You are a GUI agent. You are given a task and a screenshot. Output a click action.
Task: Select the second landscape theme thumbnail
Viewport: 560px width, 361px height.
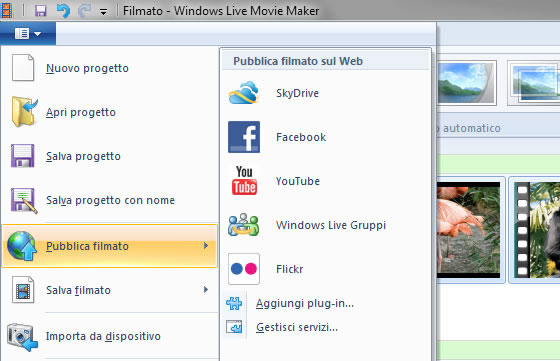pyautogui.click(x=534, y=83)
